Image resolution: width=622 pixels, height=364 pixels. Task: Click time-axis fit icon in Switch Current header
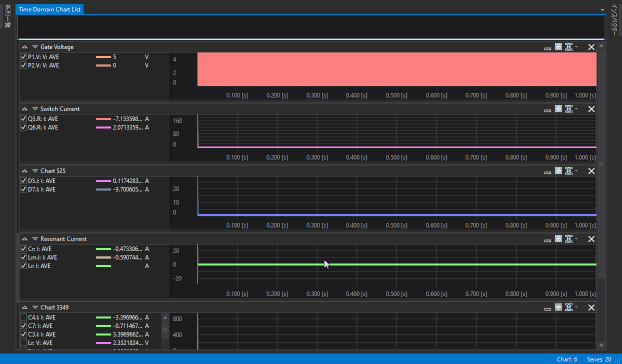point(569,109)
